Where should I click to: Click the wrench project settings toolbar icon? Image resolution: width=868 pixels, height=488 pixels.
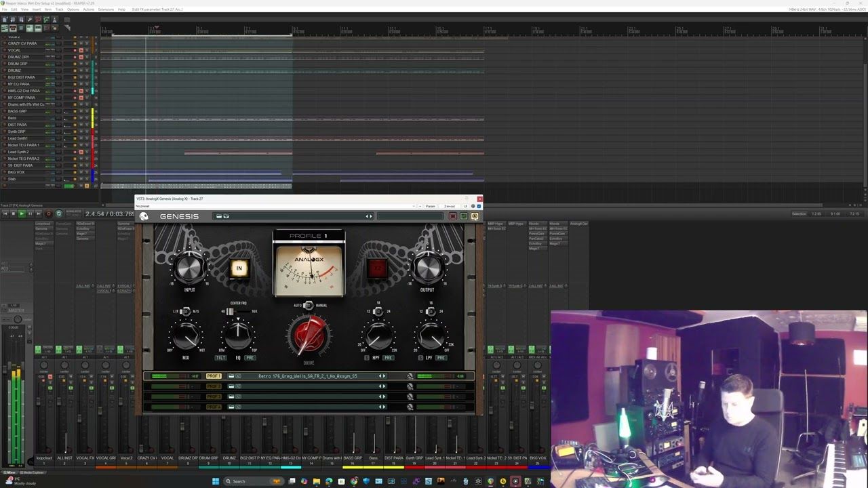tap(30, 20)
